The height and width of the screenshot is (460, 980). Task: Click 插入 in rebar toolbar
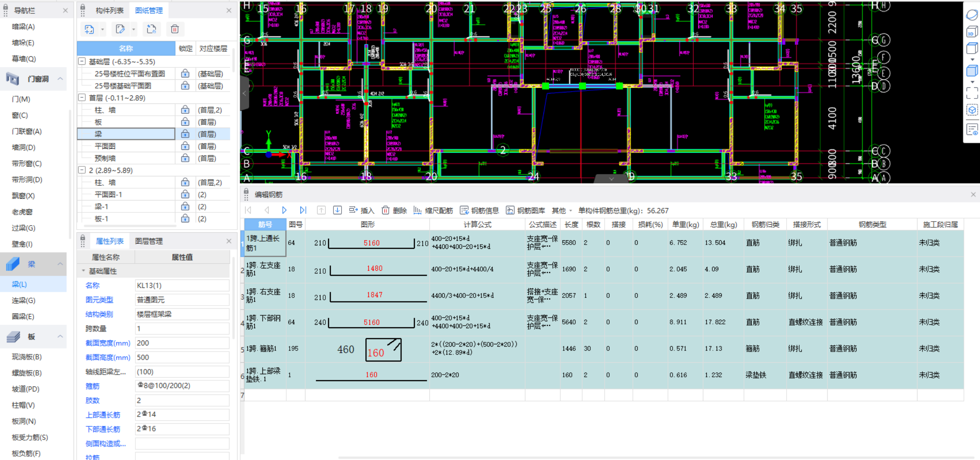pos(361,210)
